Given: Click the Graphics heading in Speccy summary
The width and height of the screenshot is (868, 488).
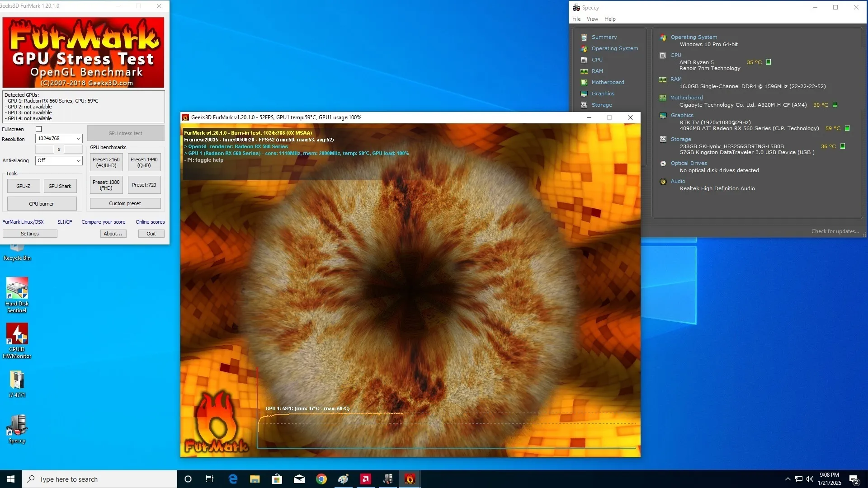Looking at the screenshot, I should [x=682, y=116].
